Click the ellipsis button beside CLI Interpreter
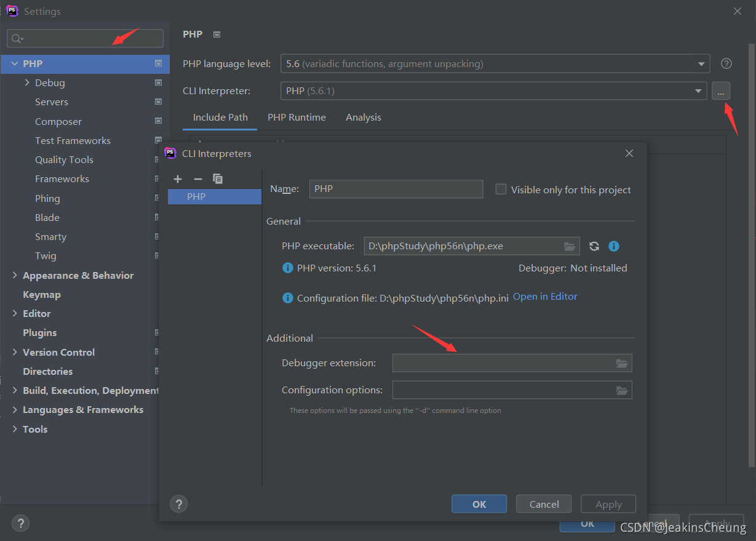Image resolution: width=756 pixels, height=541 pixels. pyautogui.click(x=721, y=91)
